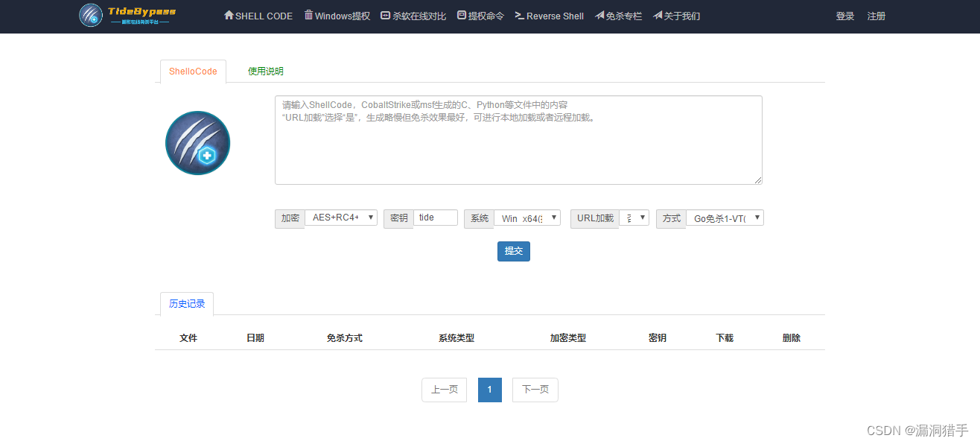Expand the 系统 Win x64 dropdown
Viewport: 980px width, 444px height.
pyautogui.click(x=527, y=218)
